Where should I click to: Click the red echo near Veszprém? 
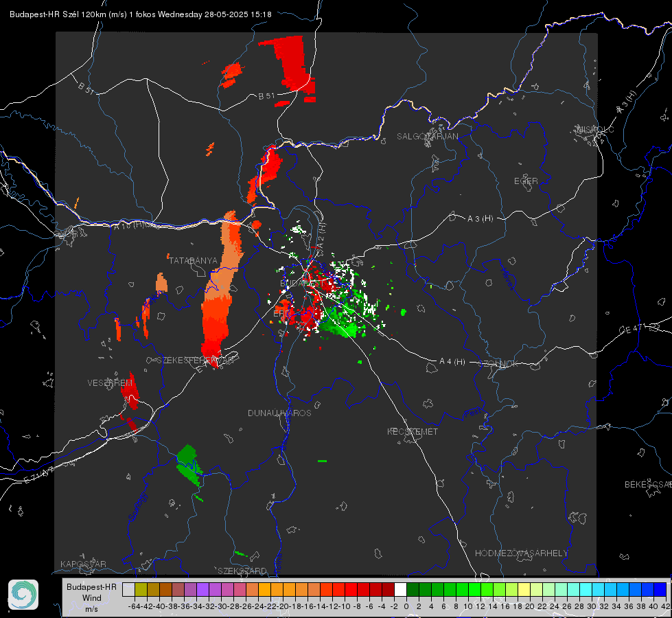[x=130, y=391]
